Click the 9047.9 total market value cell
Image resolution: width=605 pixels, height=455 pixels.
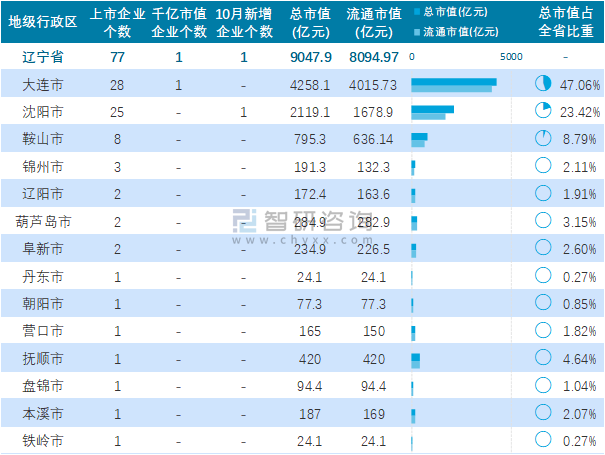click(311, 57)
